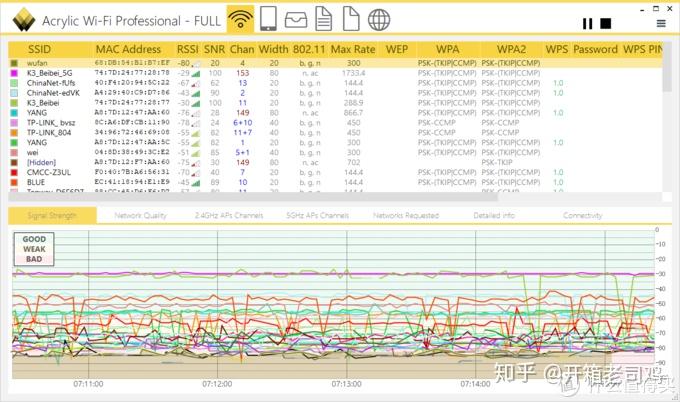The height and width of the screenshot is (402, 680).
Task: Select the wufan network row
Action: (335, 63)
